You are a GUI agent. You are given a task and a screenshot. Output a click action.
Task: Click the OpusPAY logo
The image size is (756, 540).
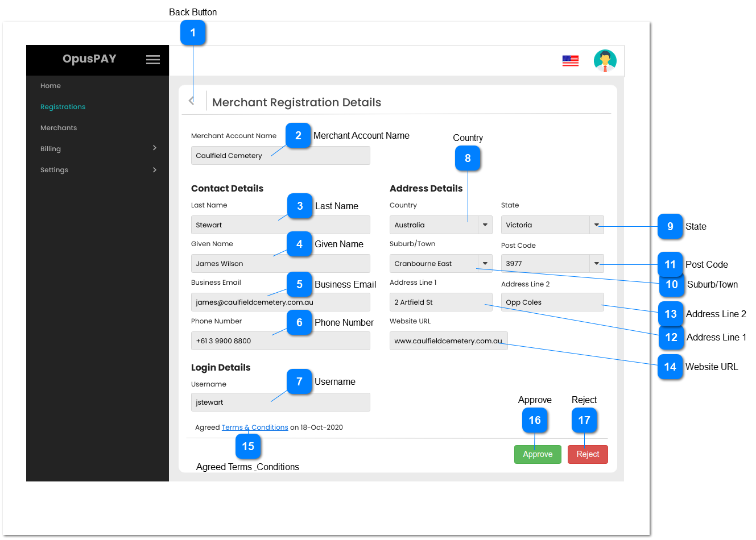point(89,59)
